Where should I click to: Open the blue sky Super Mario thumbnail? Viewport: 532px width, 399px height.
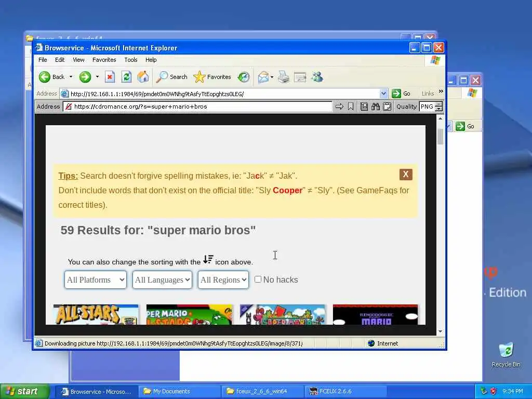click(x=283, y=314)
